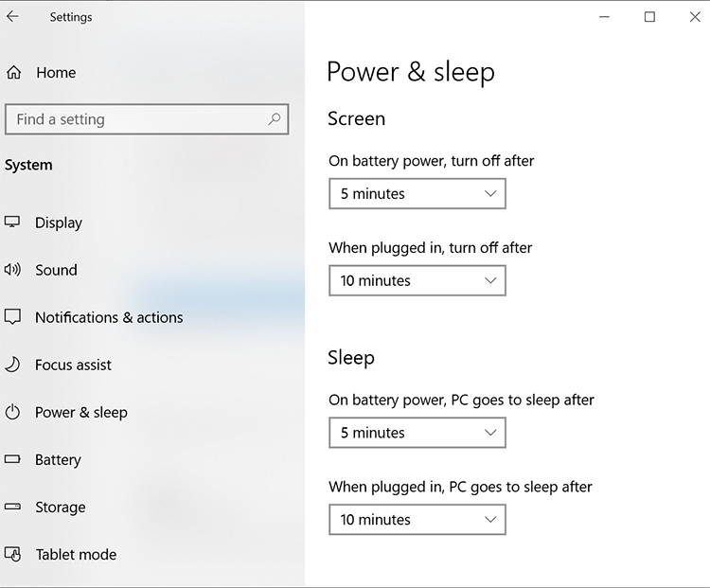Click the Power & sleep power icon
The height and width of the screenshot is (588, 710).
coord(12,412)
